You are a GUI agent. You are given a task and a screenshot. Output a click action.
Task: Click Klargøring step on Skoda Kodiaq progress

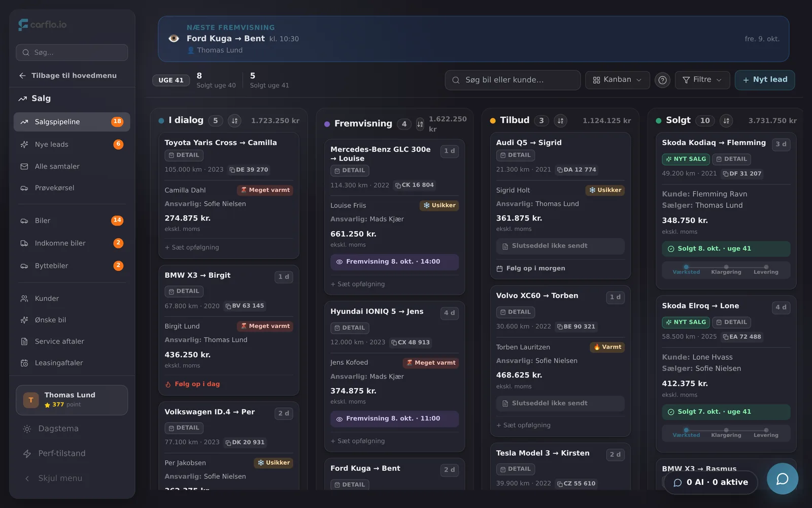[x=726, y=270]
